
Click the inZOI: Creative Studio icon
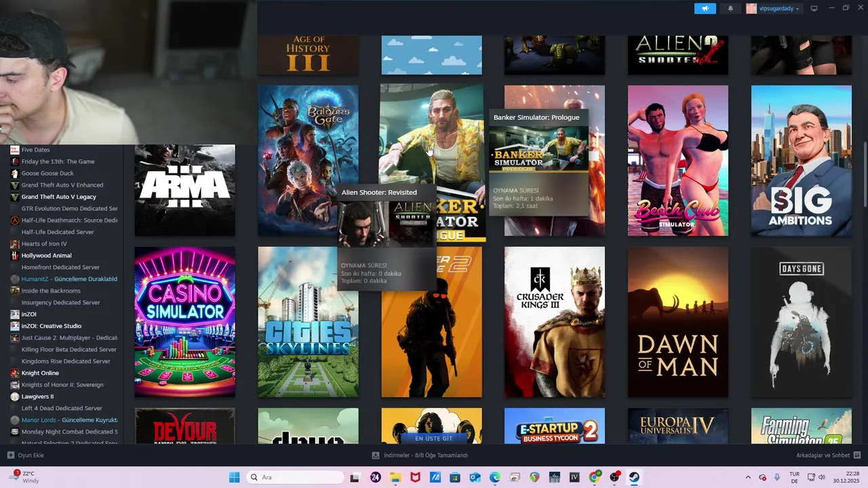(15, 326)
